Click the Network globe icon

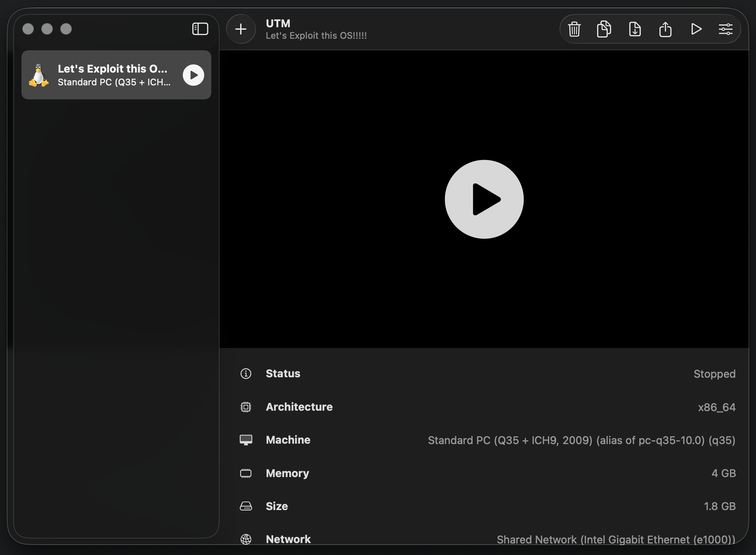pos(246,539)
